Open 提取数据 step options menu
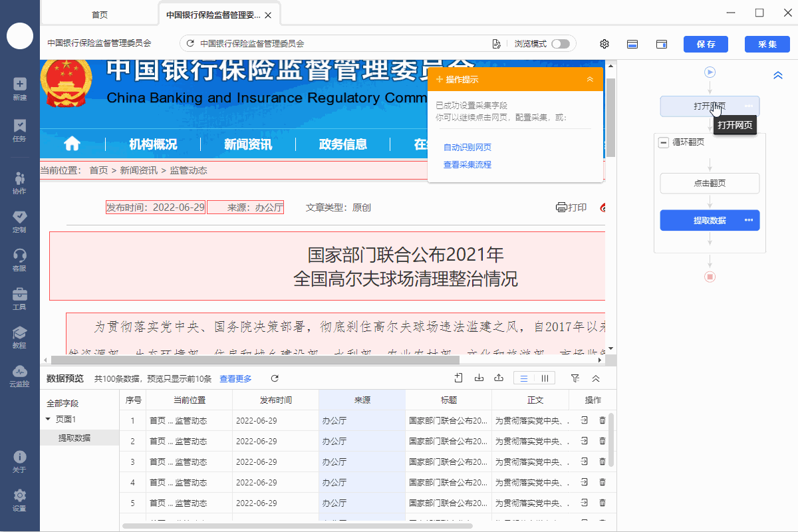Viewport: 798px width, 532px height. (749, 220)
